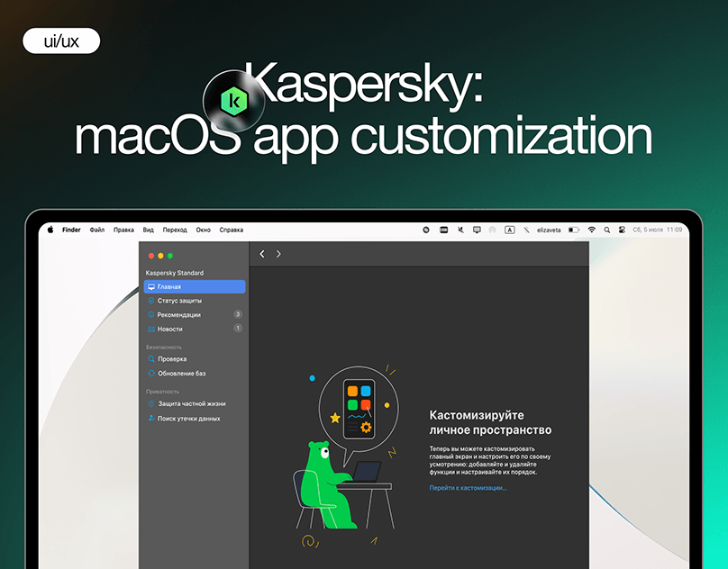Image resolution: width=728 pixels, height=569 pixels.
Task: Click the refresh icon beside Обновление баз
Action: pyautogui.click(x=151, y=373)
